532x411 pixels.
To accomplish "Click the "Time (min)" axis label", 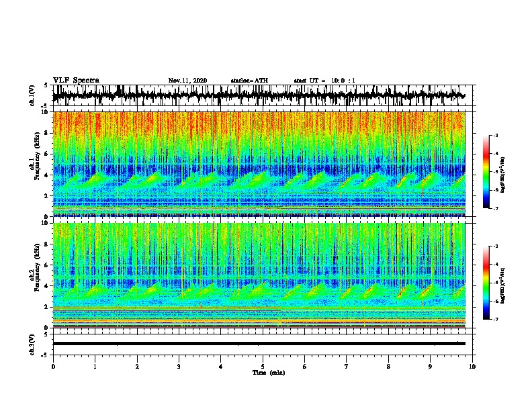I will tap(269, 373).
